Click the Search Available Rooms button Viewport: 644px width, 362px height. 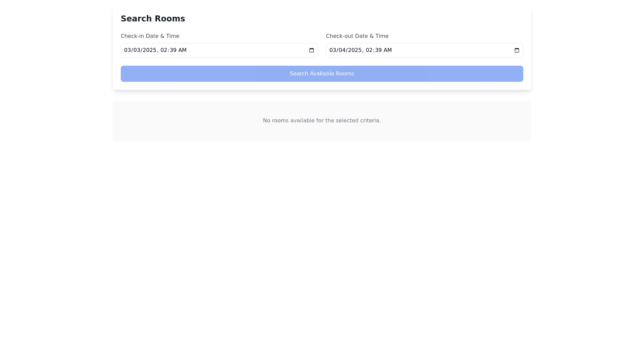point(322,74)
